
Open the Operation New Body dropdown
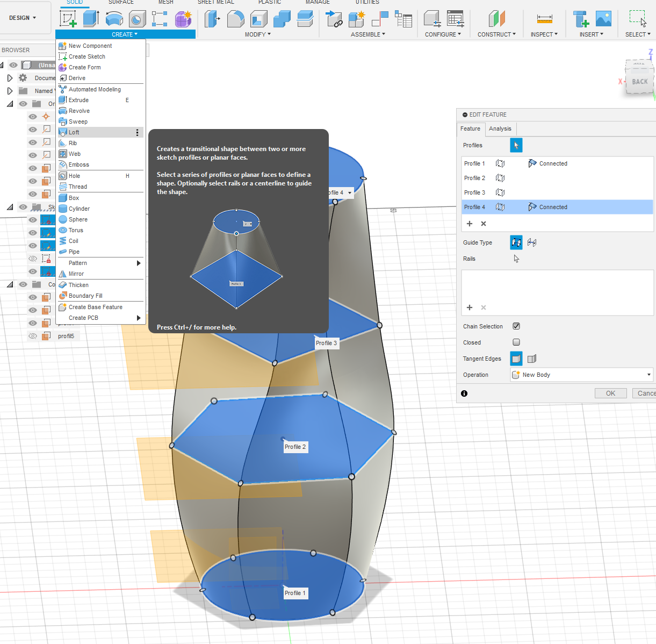pos(581,375)
